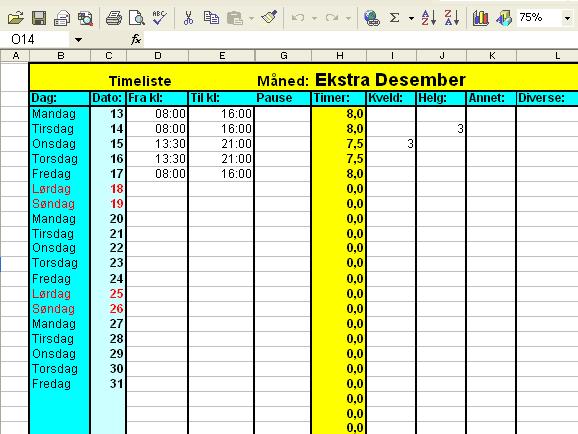Click the Name Box showing O14

36,39
